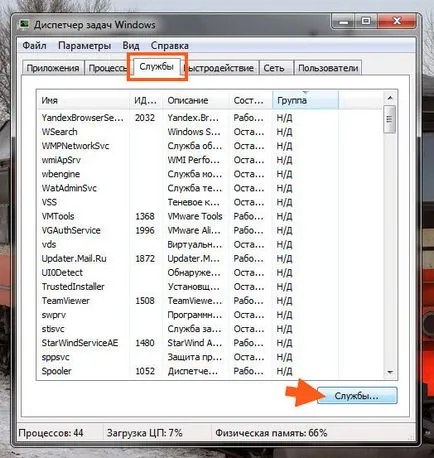The width and height of the screenshot is (434, 458).
Task: Open the Вид menu
Action: coord(131,45)
